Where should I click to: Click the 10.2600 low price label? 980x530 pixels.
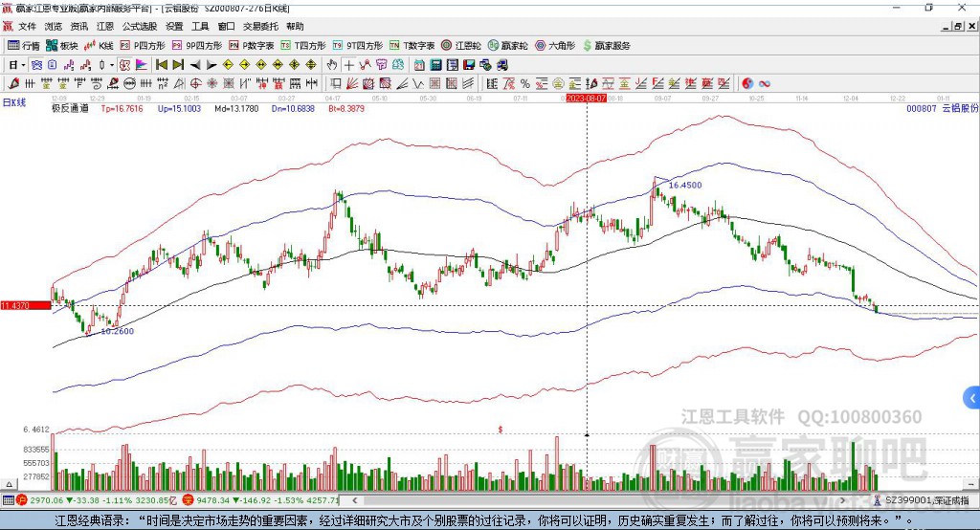coord(118,331)
